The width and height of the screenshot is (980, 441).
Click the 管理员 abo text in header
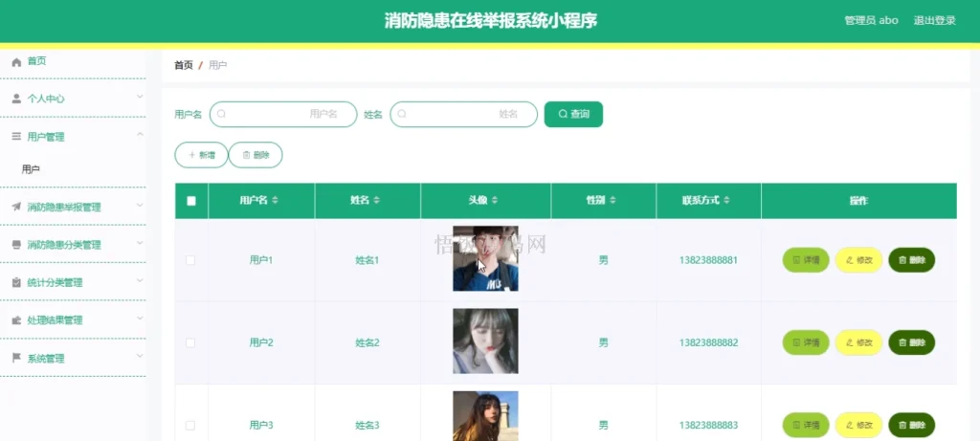[871, 20]
